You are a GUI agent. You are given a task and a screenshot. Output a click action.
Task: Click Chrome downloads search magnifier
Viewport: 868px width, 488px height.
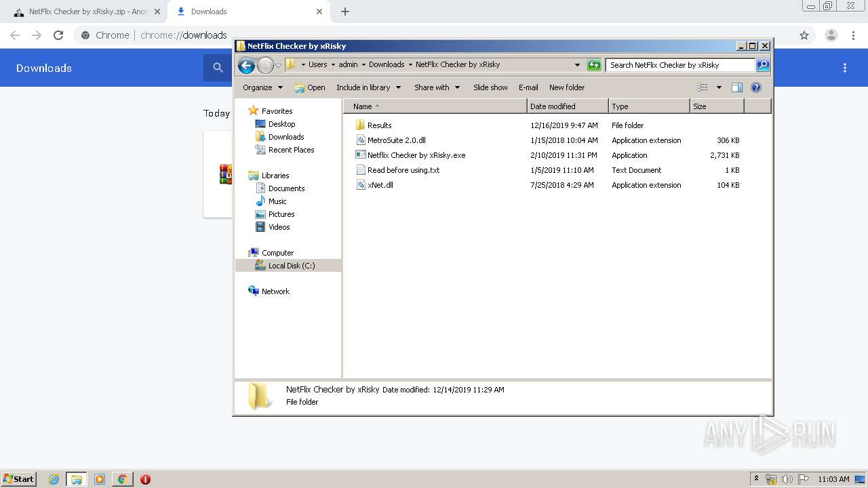coord(218,68)
